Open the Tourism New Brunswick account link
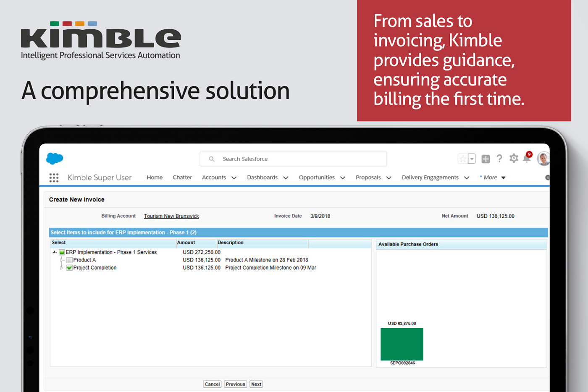588x392 pixels. coord(171,216)
